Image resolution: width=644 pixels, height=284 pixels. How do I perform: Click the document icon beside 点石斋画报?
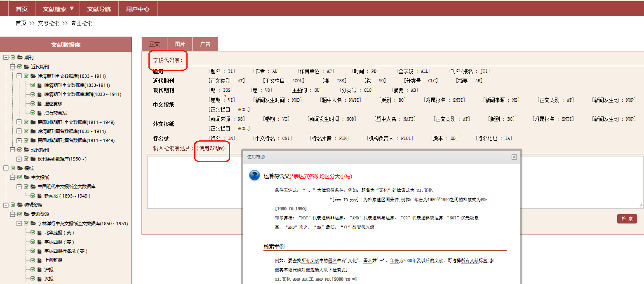tap(40, 113)
